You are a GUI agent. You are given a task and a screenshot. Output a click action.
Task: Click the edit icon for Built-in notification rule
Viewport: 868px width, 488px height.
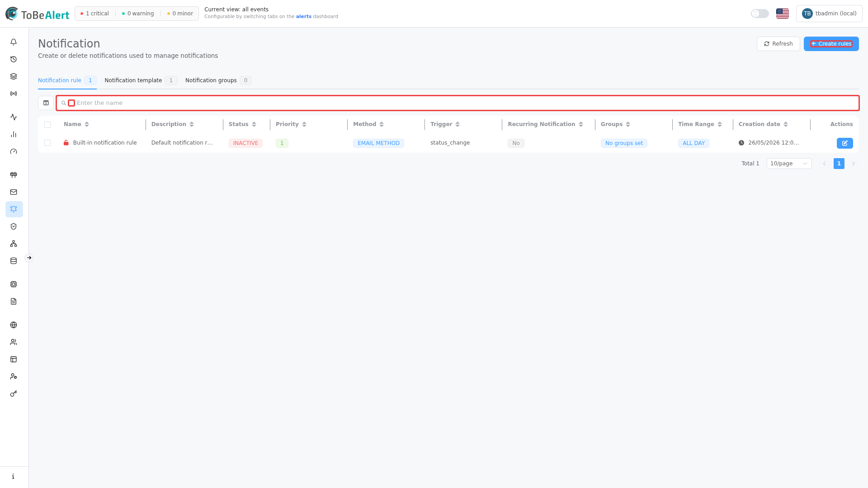point(844,143)
